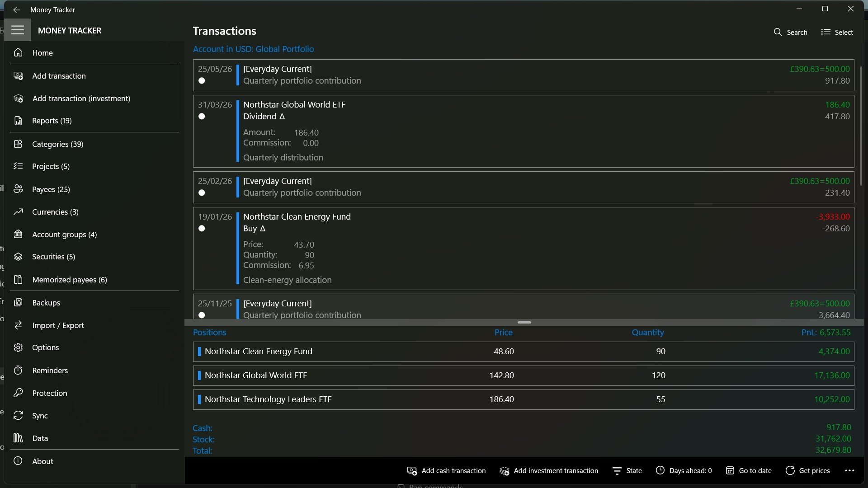Toggle state dot on 25/05/26 transaction
The width and height of the screenshot is (868, 488).
click(202, 81)
